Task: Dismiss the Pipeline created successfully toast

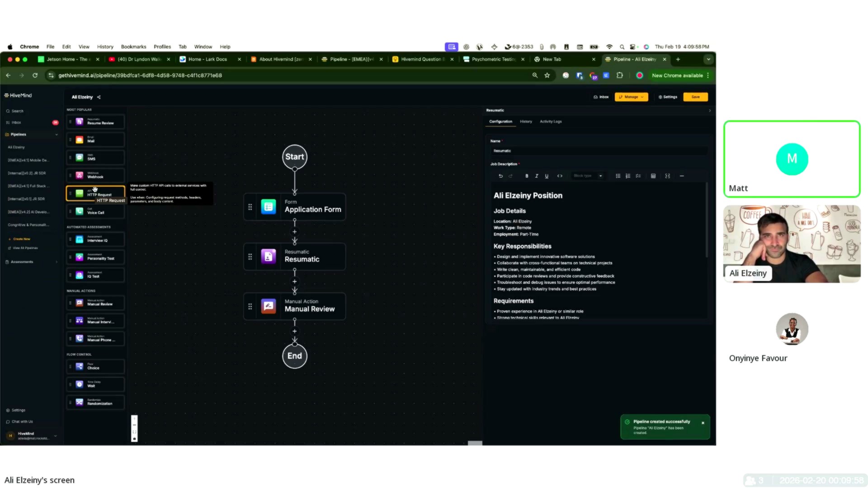Action: [x=703, y=423]
